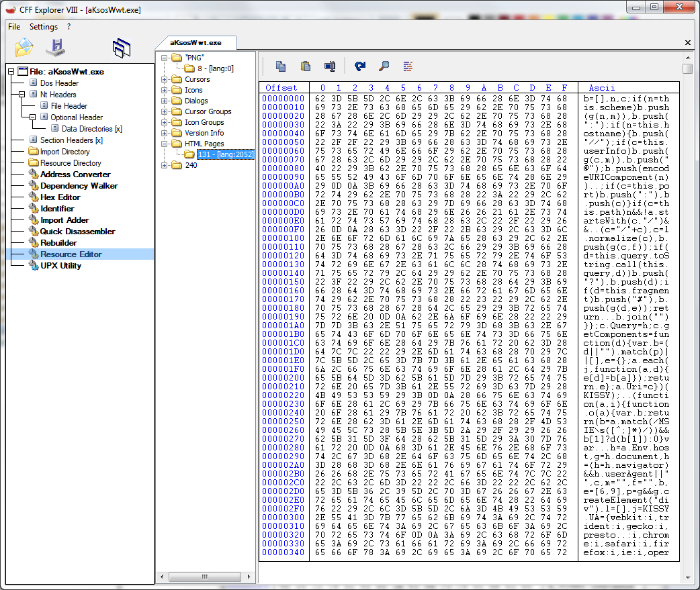Collapse the File: aKsosWwt.exe root node
The width and height of the screenshot is (700, 590).
point(11,71)
